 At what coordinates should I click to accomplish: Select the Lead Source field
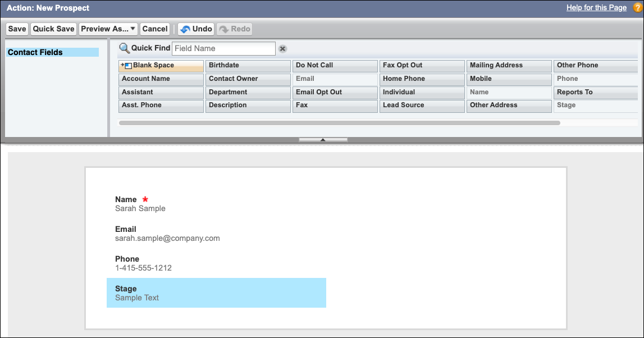coord(422,105)
